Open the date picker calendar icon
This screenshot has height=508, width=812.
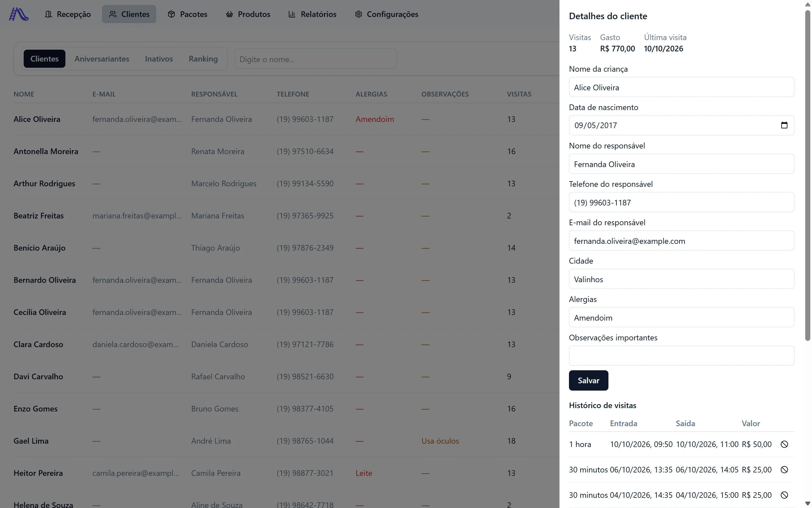tap(784, 125)
